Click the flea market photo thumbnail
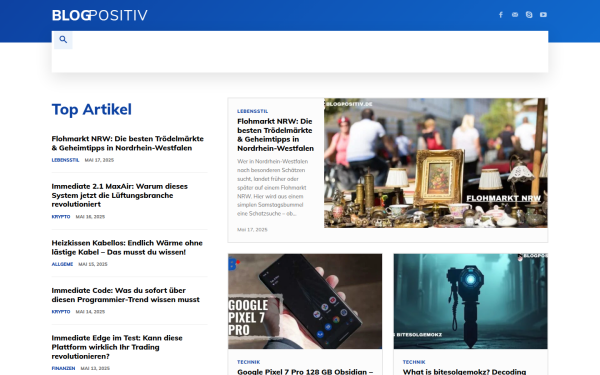This screenshot has width=600, height=375. (436, 163)
